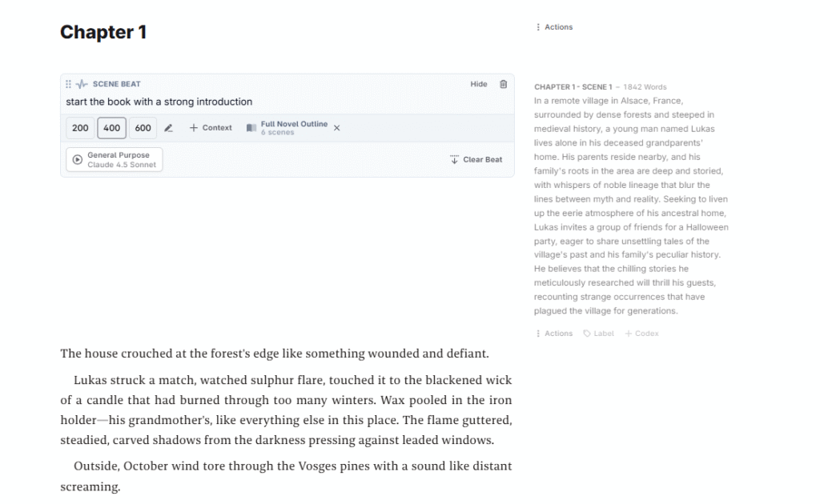Open chapter Actions menu at top
Image resolution: width=820 pixels, height=504 pixels.
pos(554,27)
